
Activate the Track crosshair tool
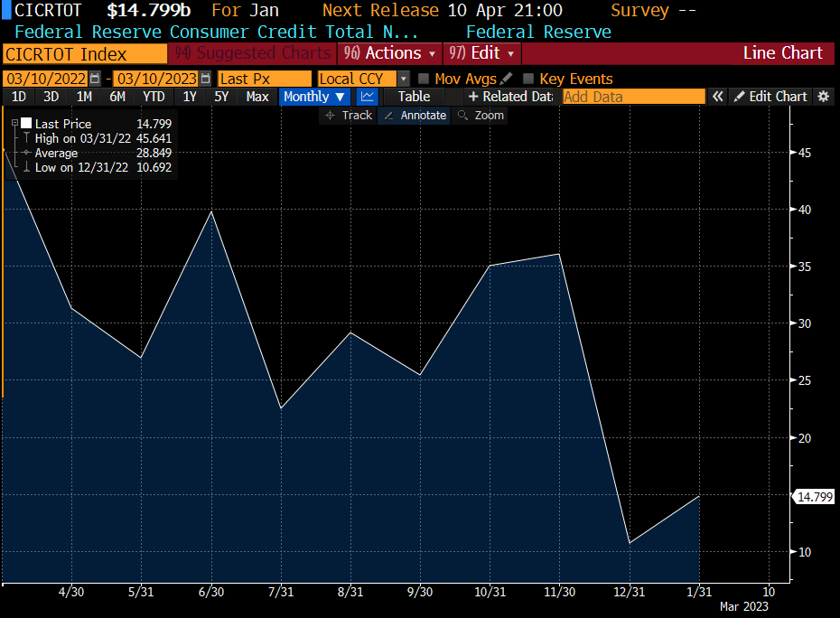tap(349, 116)
